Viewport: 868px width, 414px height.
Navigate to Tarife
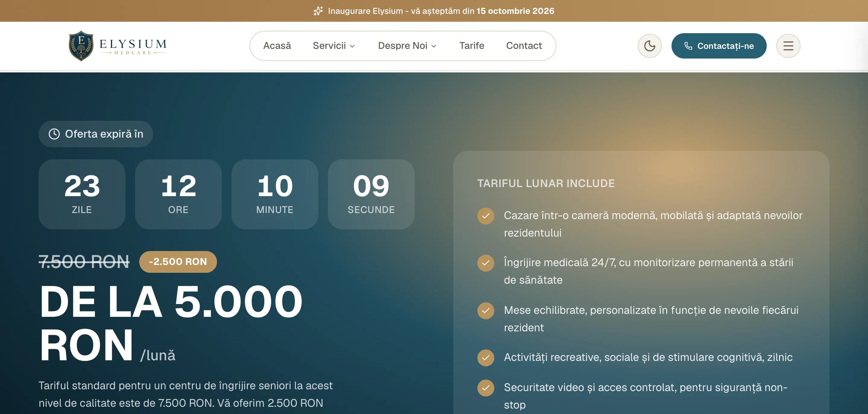click(471, 46)
